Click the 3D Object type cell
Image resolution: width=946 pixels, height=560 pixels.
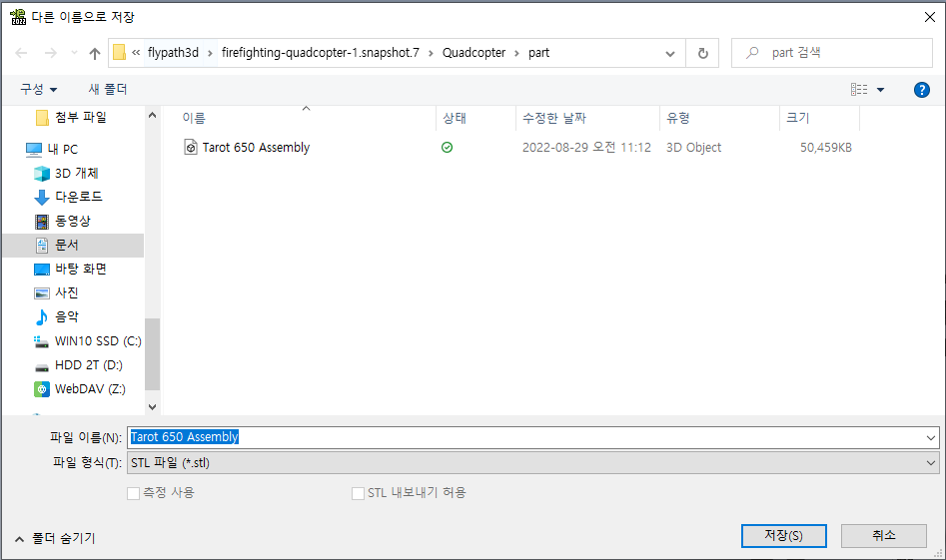[694, 148]
